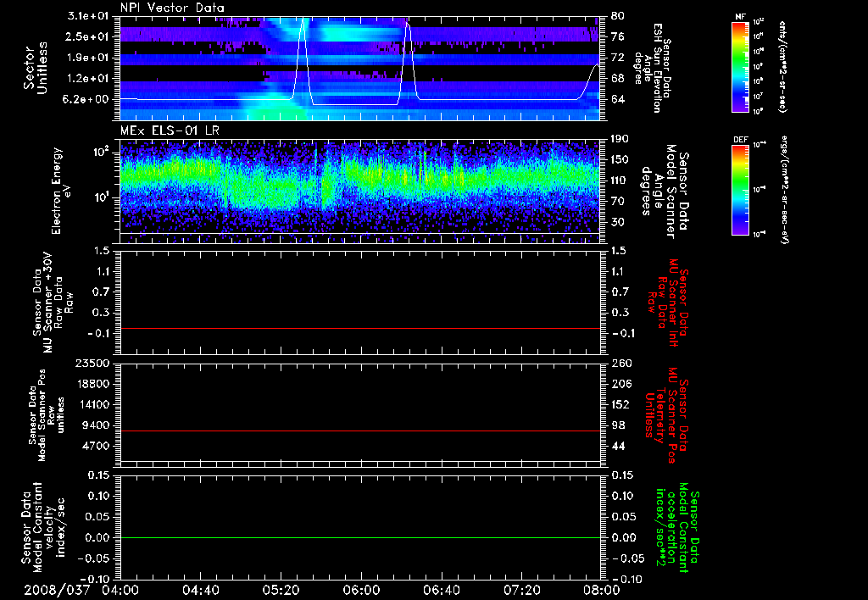Click the white "Model Scanner Angle degrees" axis label
868x600 pixels.
tap(665, 191)
